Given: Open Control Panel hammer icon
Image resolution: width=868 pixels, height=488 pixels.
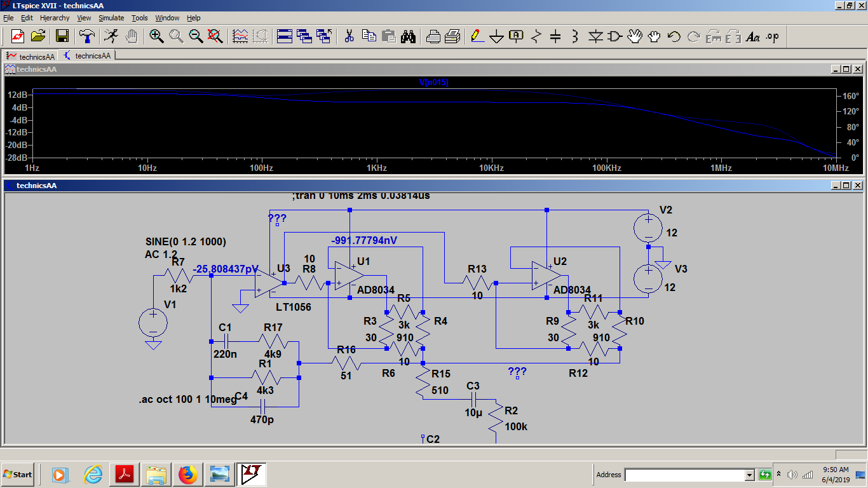Looking at the screenshot, I should coord(87,36).
